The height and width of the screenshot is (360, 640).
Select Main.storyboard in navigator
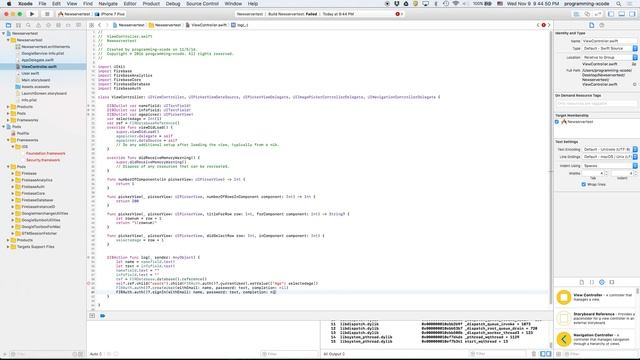click(x=36, y=80)
